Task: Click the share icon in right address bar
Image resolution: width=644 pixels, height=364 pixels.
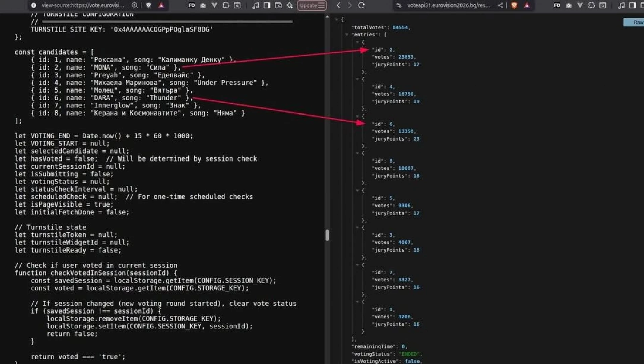Action: coord(500,5)
